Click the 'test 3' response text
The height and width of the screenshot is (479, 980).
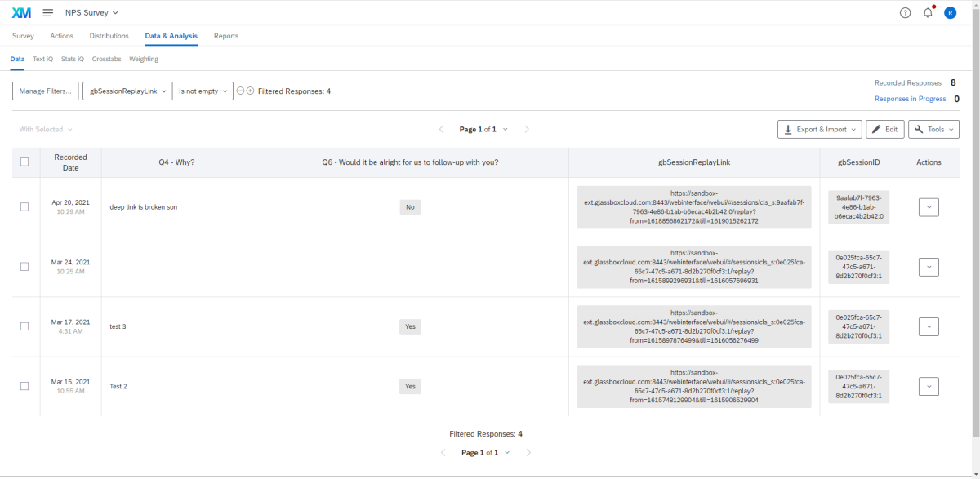tap(118, 326)
